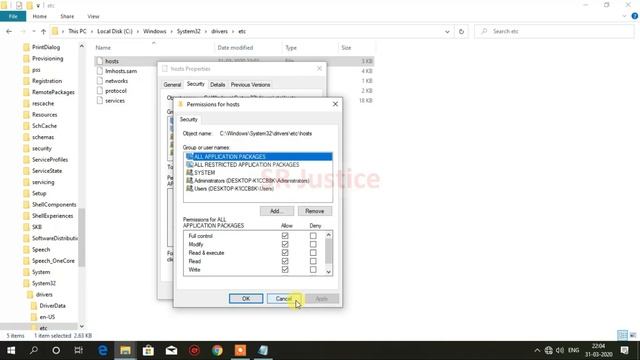640x360 pixels.
Task: Open the address bar history dropdown
Action: coord(447,31)
